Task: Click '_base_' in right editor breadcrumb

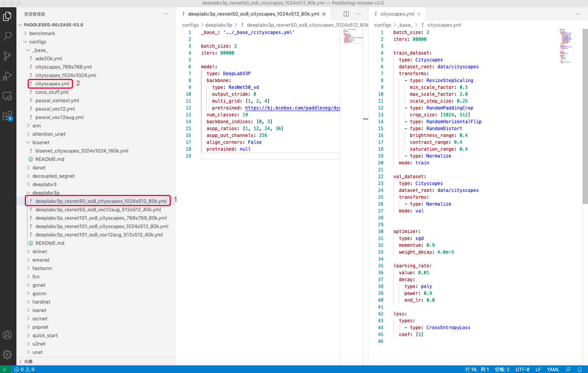Action: click(x=404, y=25)
